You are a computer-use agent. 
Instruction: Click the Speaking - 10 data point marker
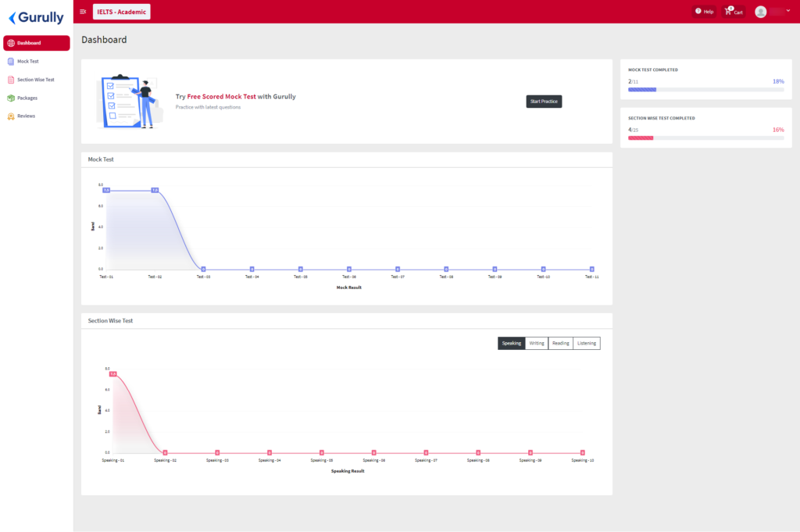(582, 453)
